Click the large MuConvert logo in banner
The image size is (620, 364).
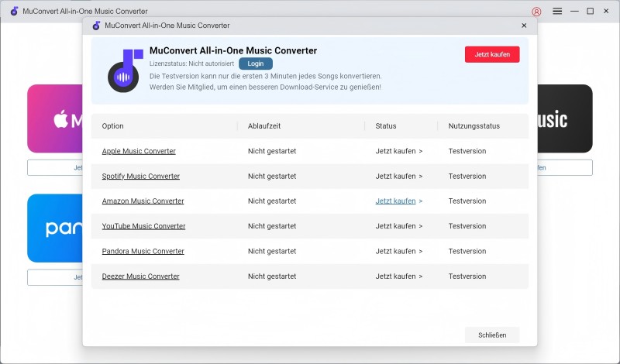126,70
